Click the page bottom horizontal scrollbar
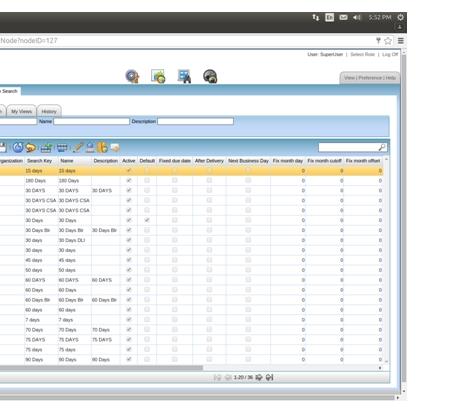464x408 pixels. [x=197, y=397]
